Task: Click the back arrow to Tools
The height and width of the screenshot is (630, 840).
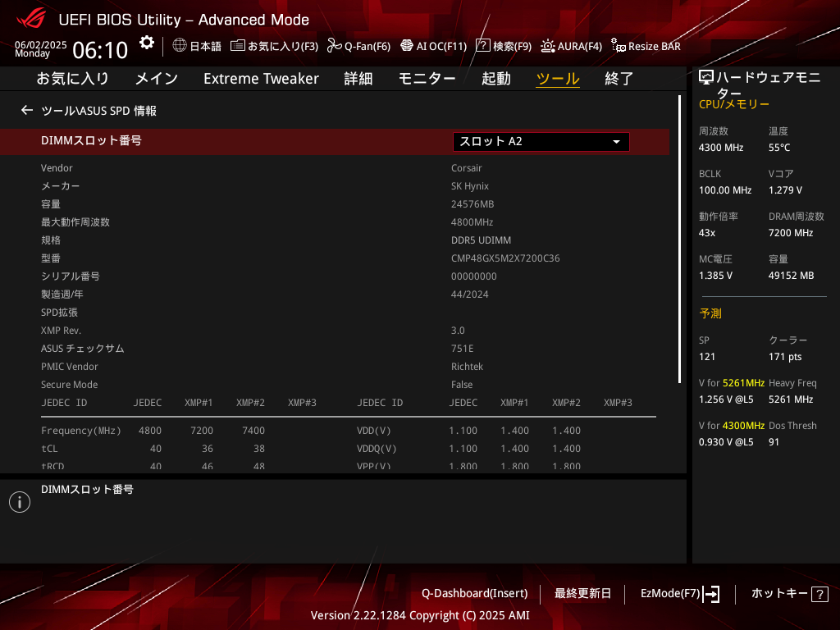Action: click(27, 111)
